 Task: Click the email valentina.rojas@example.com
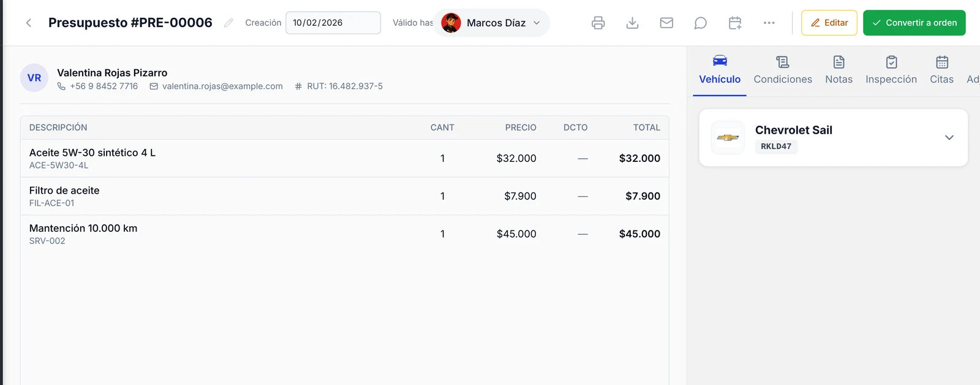point(222,86)
